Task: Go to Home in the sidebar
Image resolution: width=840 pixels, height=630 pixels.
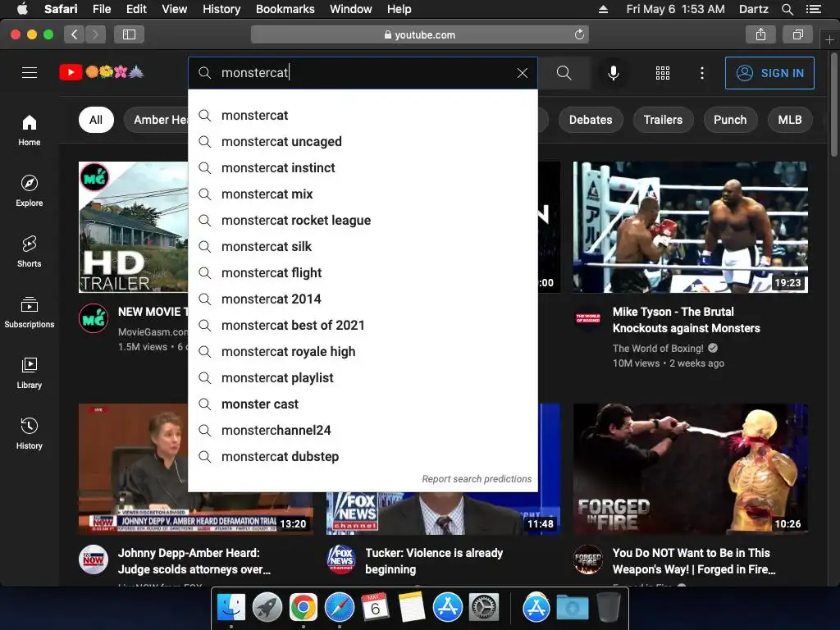Action: coord(30,130)
